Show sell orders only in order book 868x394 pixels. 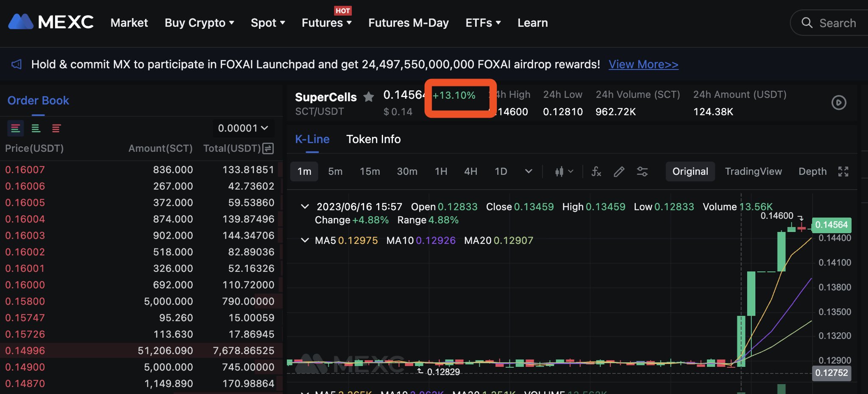point(56,128)
